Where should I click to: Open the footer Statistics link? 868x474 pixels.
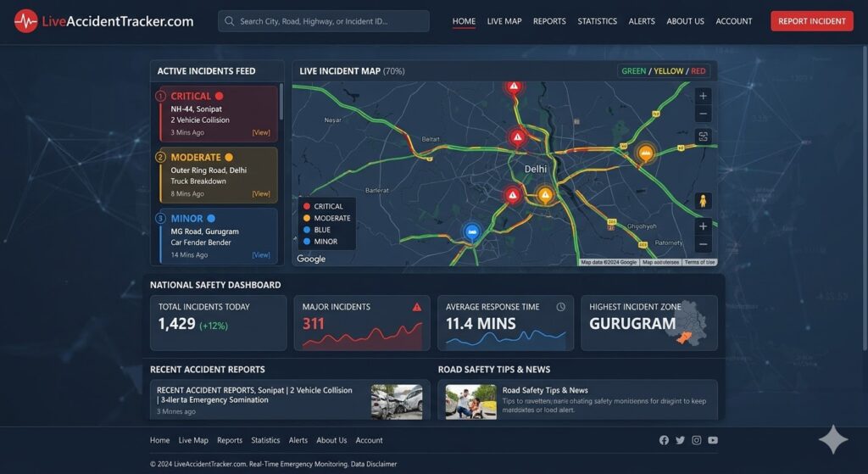[x=265, y=440]
